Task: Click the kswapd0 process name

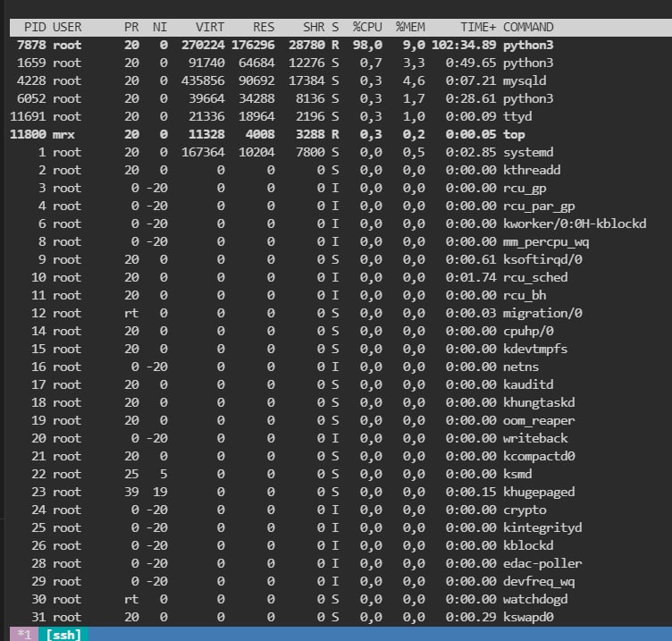Action: click(528, 617)
